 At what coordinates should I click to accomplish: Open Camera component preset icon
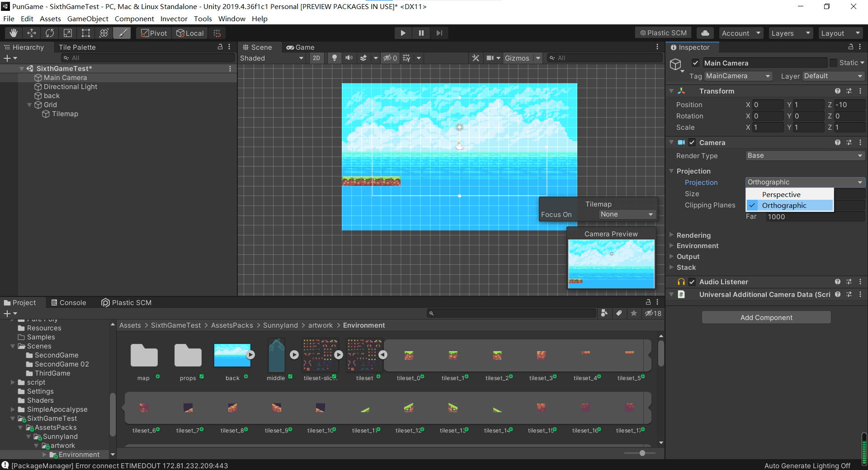tap(849, 142)
